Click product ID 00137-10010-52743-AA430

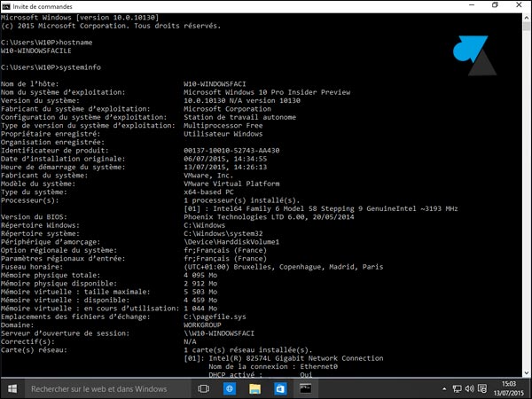click(x=231, y=151)
